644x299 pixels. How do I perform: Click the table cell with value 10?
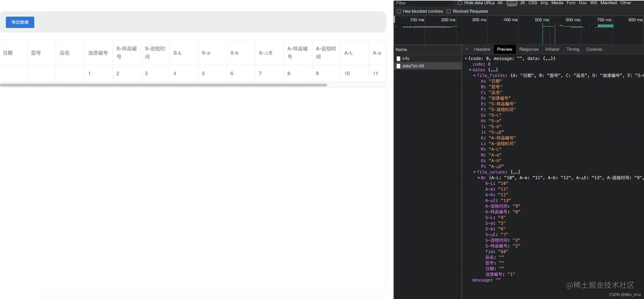355,74
